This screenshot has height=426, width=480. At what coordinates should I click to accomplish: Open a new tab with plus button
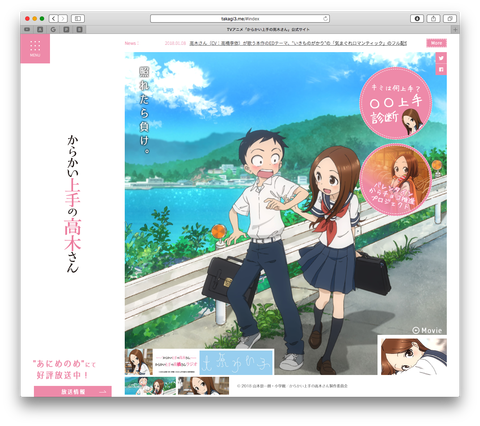point(455,30)
